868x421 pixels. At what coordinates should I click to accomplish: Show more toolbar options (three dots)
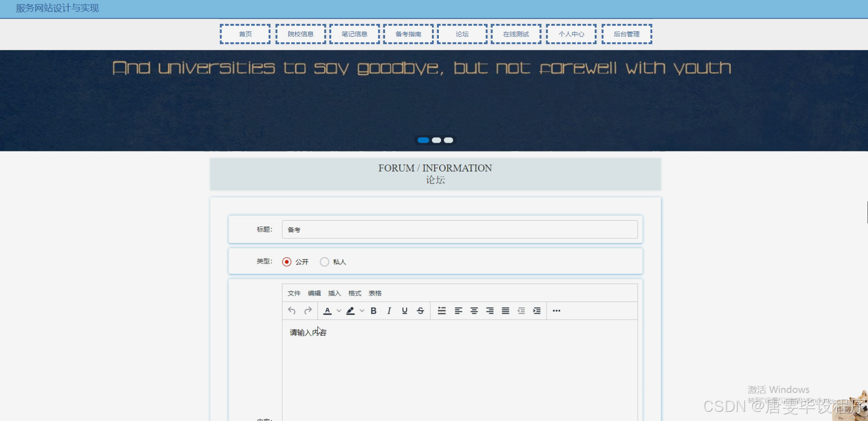coord(556,310)
